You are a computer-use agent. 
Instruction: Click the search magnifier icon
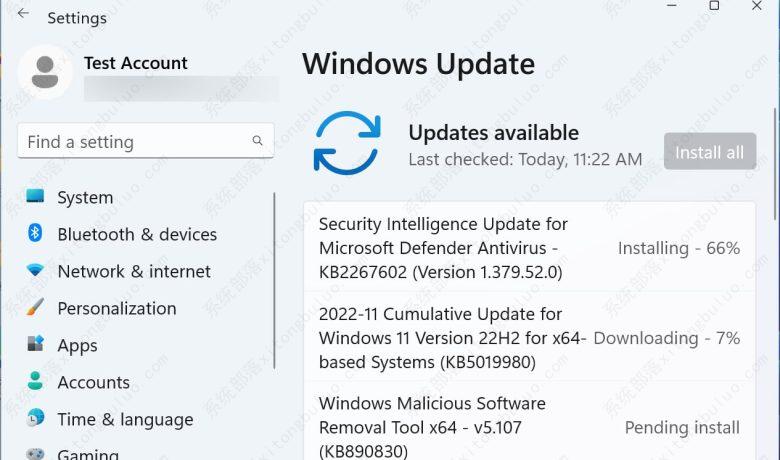tap(258, 142)
